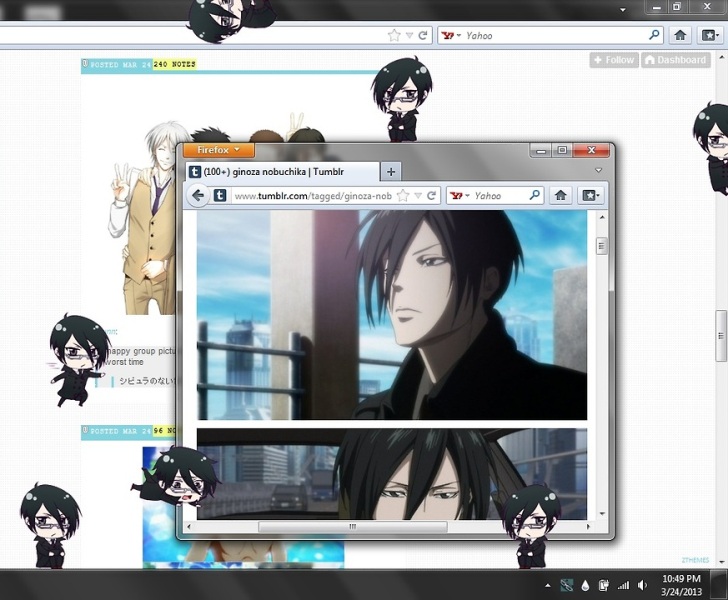The width and height of the screenshot is (728, 600).
Task: Select the ginoza nobuchika Tumblr tab
Action: click(283, 172)
